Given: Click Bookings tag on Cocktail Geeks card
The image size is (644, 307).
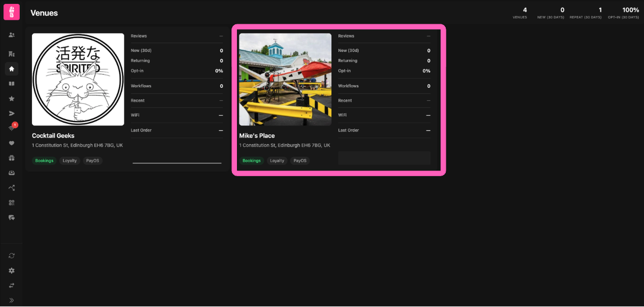Looking at the screenshot, I should [44, 161].
